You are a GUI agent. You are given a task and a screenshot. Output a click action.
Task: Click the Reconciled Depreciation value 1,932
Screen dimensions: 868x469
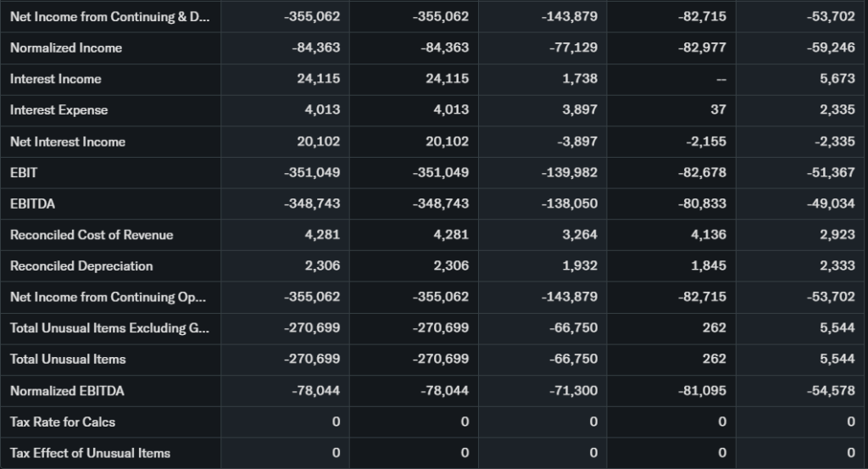click(x=581, y=266)
